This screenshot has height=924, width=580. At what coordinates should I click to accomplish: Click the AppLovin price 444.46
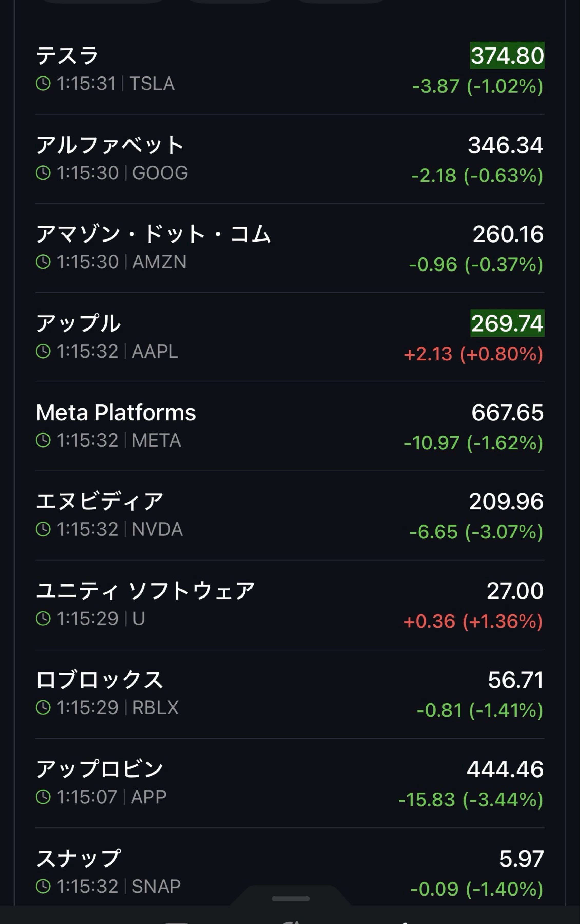(x=505, y=769)
